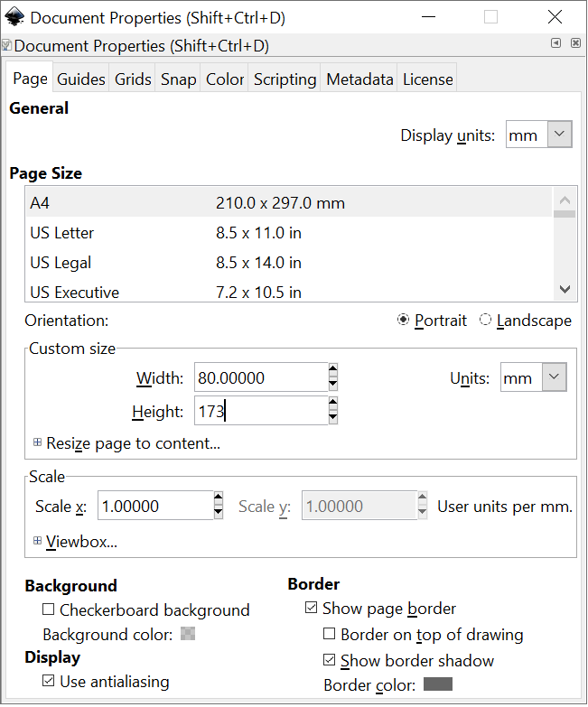Switch to the Snap tab
This screenshot has width=588, height=707.
[x=178, y=79]
